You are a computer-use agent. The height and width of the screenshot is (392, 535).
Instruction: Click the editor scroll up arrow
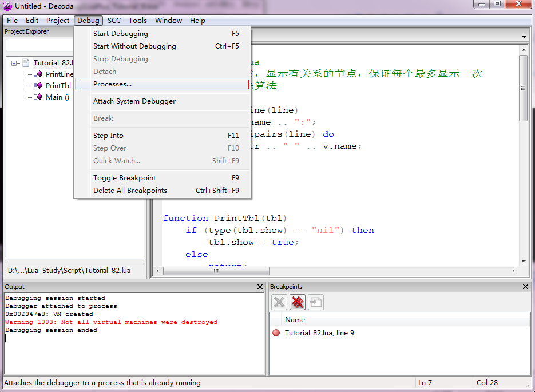pos(523,50)
